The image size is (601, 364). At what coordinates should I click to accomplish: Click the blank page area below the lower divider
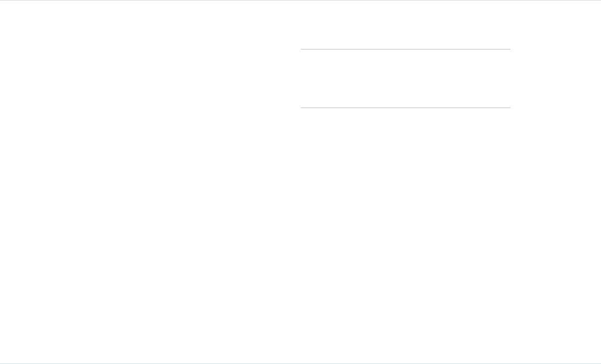[405, 227]
